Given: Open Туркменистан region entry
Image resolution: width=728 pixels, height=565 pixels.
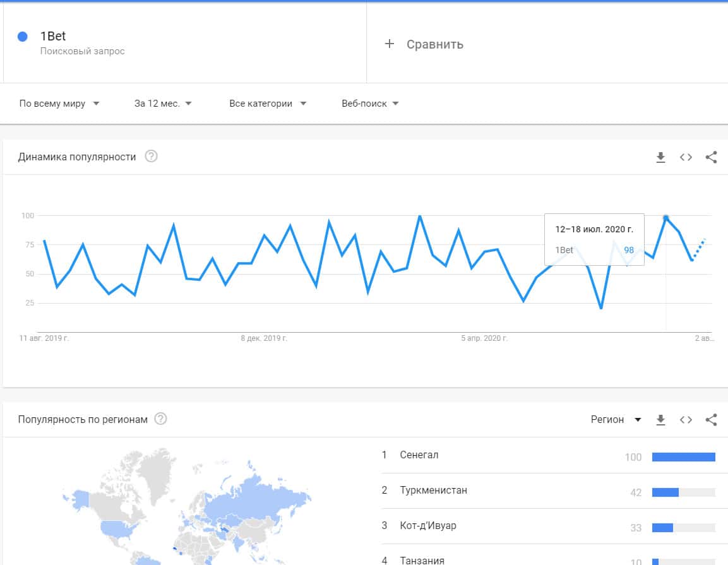Looking at the screenshot, I should (434, 491).
